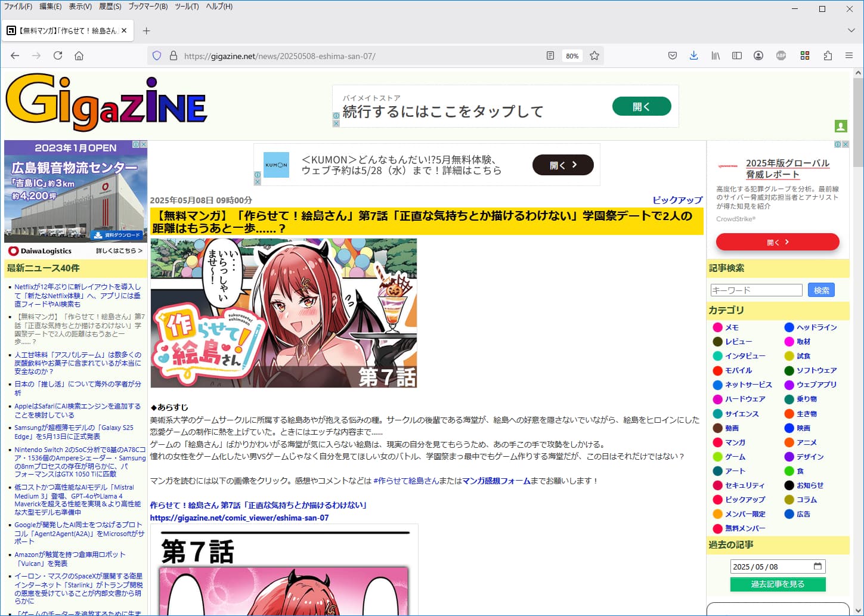
Task: Open the アスパルテーム sweetener news link
Action: (78, 363)
